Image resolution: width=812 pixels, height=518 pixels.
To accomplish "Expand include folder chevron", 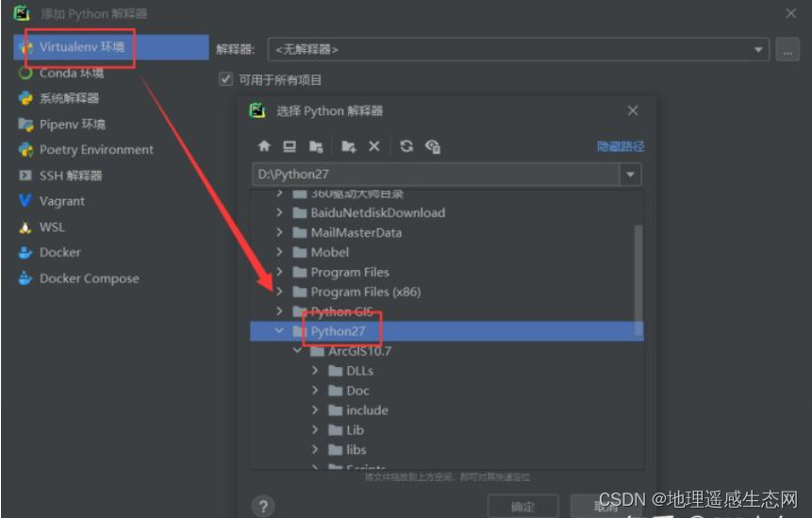I will (315, 409).
